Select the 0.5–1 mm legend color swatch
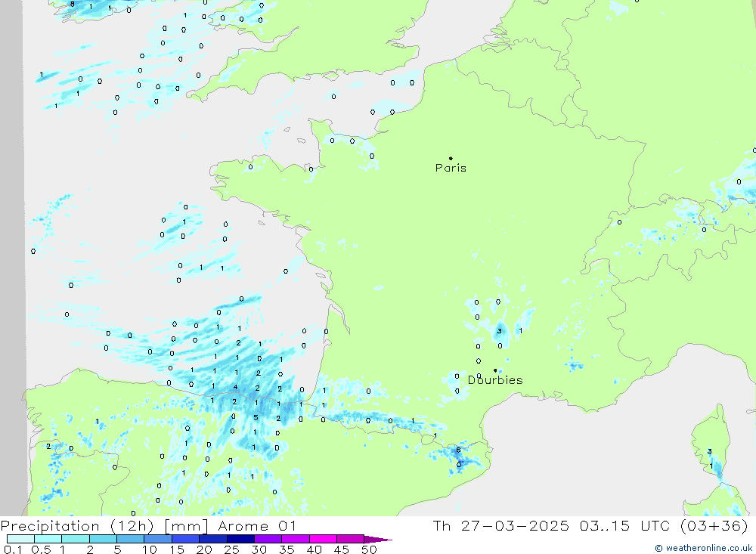Screen dimensions: 756x554 (48, 539)
